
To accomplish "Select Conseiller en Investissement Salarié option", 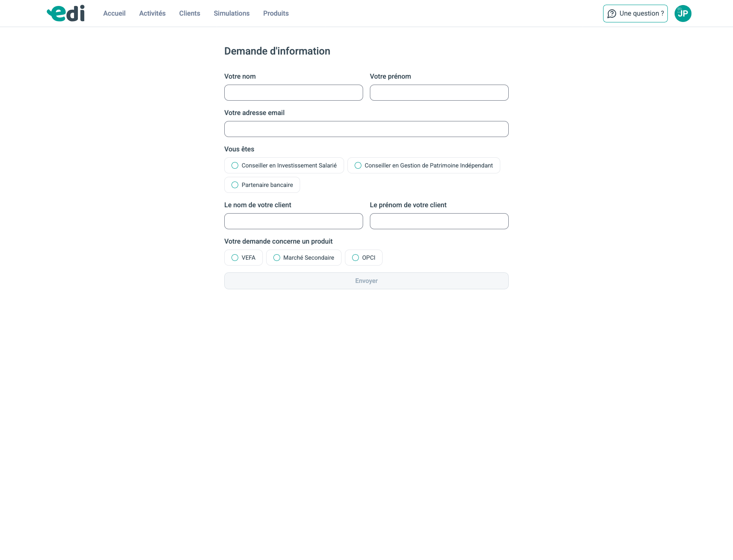I will click(x=235, y=165).
